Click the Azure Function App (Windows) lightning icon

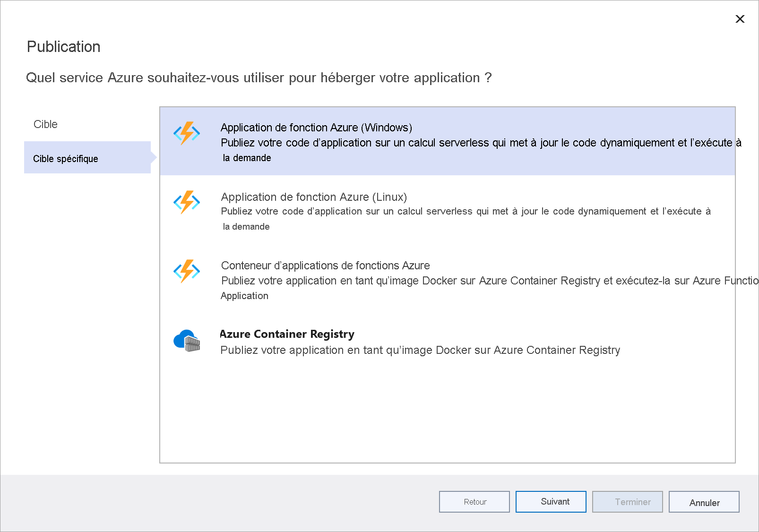pyautogui.click(x=187, y=133)
